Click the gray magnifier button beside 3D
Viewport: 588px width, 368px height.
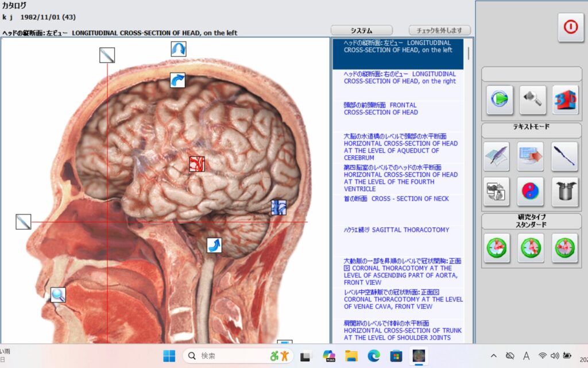tap(532, 99)
